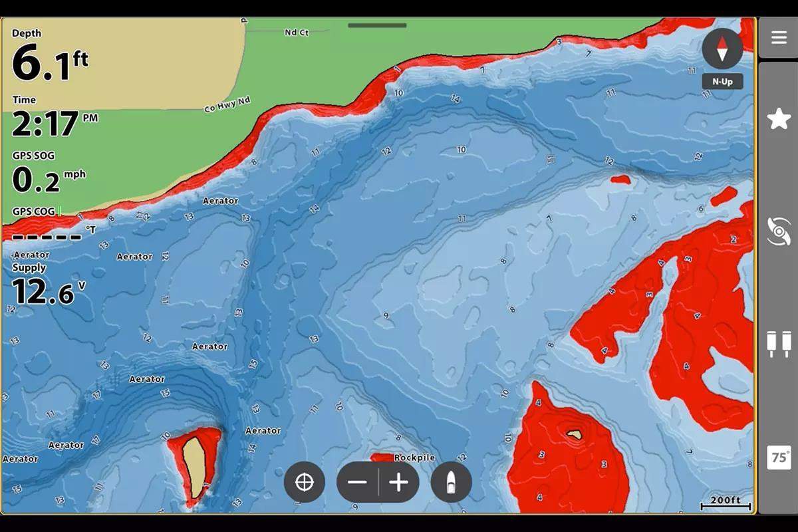Tap the long tan island on the chart
The image size is (798, 532).
pos(196,467)
